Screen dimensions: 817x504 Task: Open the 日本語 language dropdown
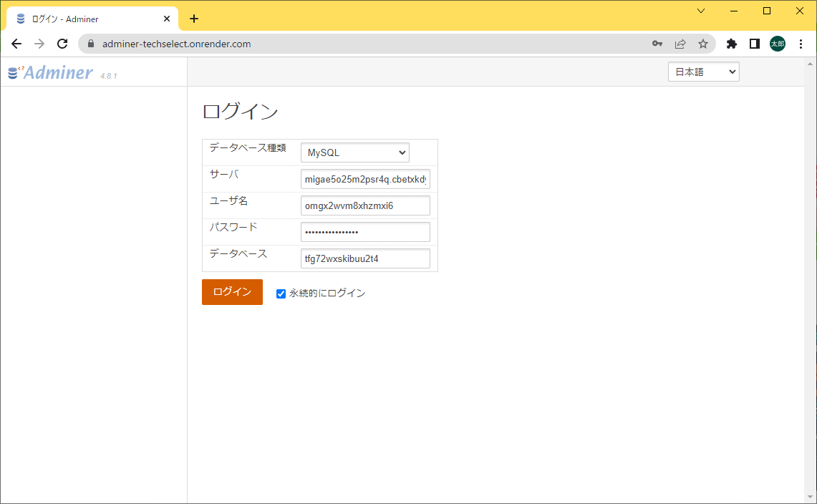tap(703, 72)
